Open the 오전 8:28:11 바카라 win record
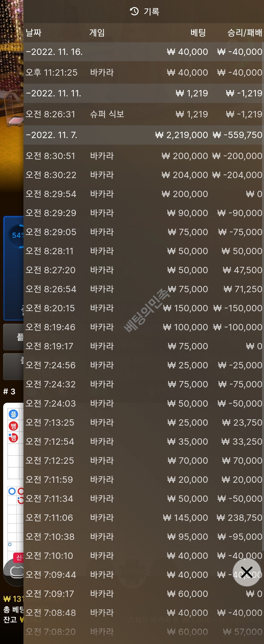This screenshot has width=264, height=644. [x=143, y=251]
